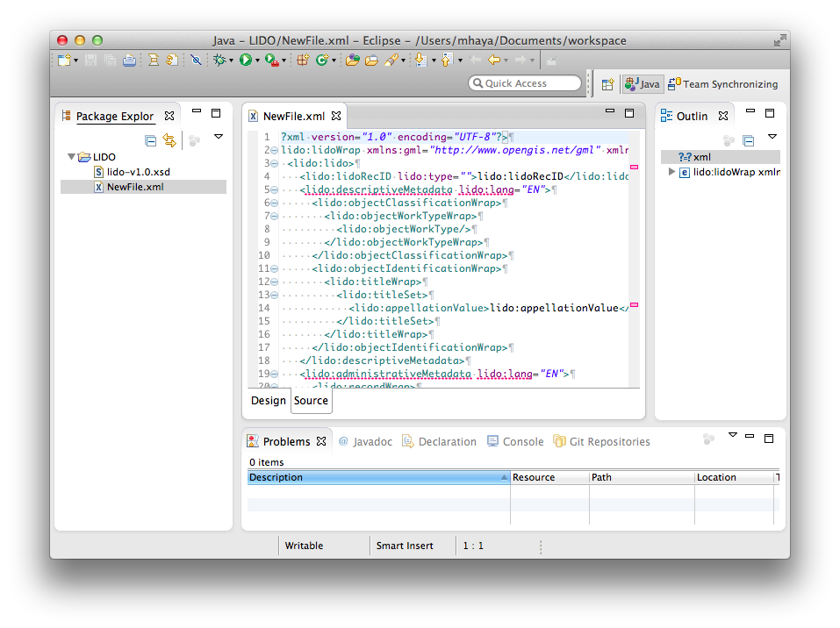The image size is (840, 628).
Task: Save the current file
Action: pos(90,60)
